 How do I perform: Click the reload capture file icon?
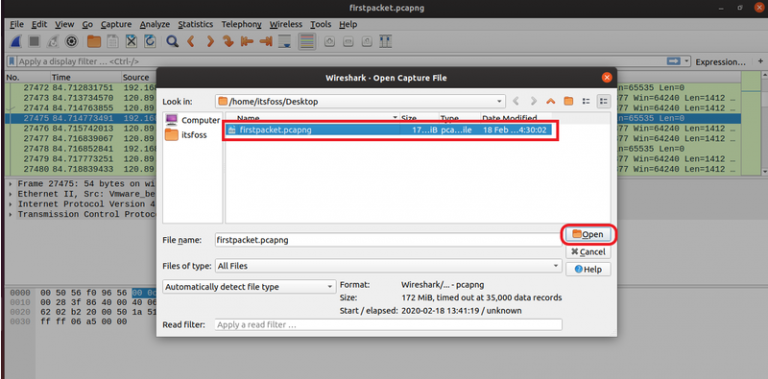tap(150, 42)
